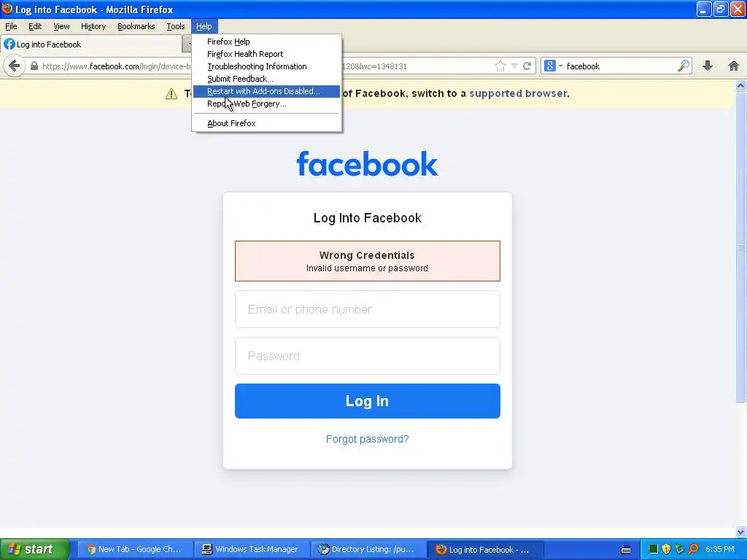Select Restart with Add-ons Disabled

coord(266,91)
